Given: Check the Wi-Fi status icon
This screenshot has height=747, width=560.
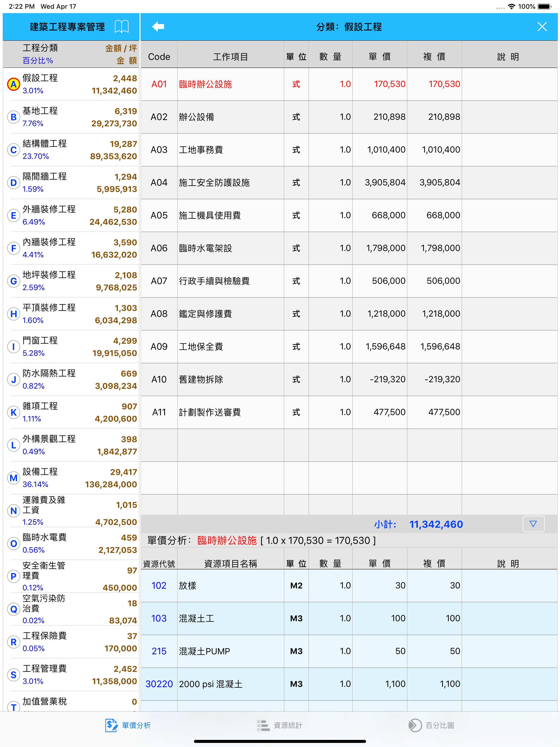Looking at the screenshot, I should click(511, 6).
